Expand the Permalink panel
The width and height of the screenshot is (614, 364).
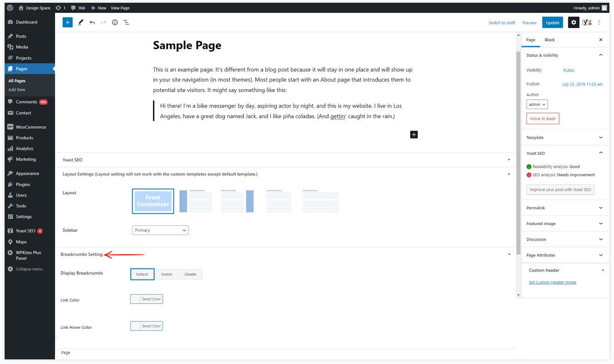[x=565, y=208]
